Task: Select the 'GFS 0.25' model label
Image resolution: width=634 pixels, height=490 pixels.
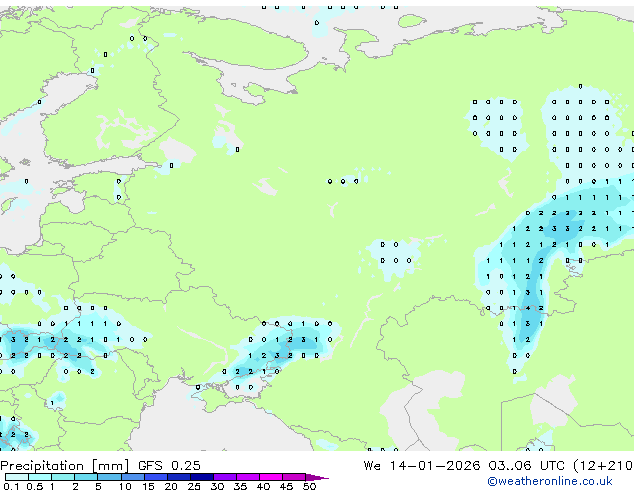Action: pyautogui.click(x=169, y=466)
